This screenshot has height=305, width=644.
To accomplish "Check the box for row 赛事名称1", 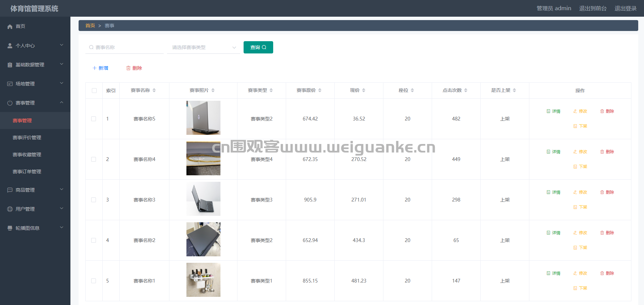I will (x=94, y=281).
